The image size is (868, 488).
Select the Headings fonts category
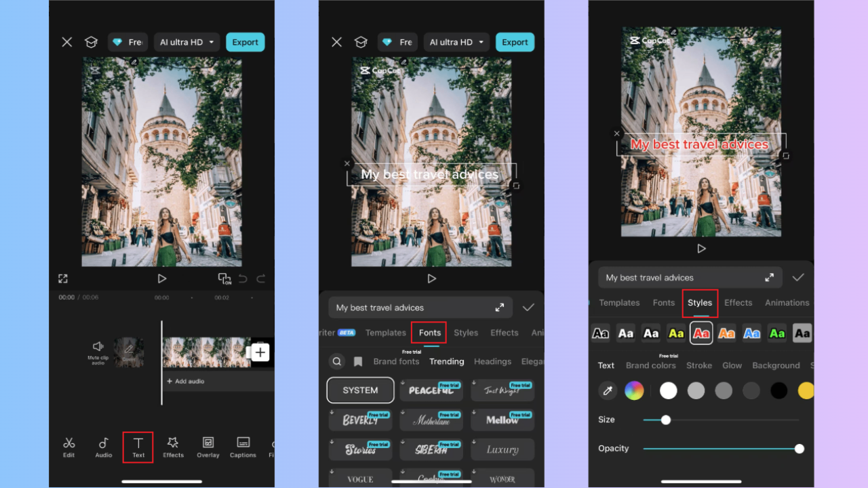tap(492, 361)
